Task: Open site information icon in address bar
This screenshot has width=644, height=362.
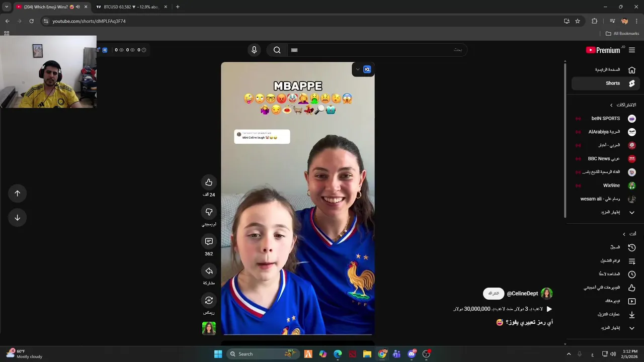Action: (x=46, y=21)
